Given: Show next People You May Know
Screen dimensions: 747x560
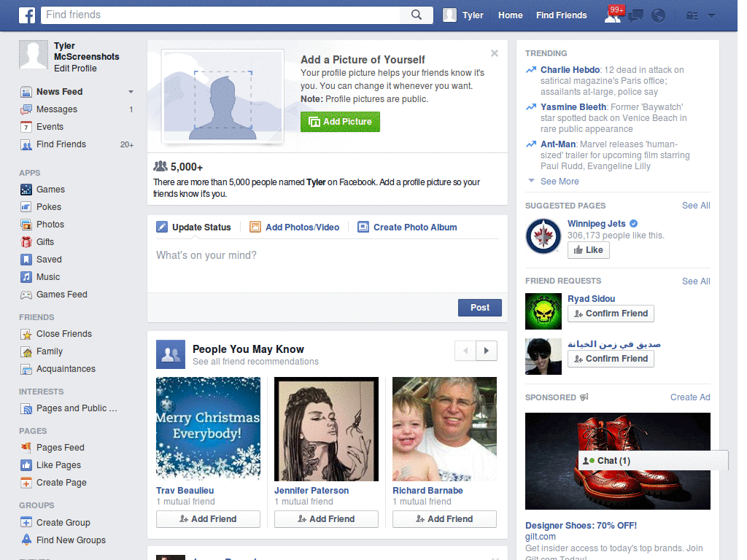Looking at the screenshot, I should (487, 351).
